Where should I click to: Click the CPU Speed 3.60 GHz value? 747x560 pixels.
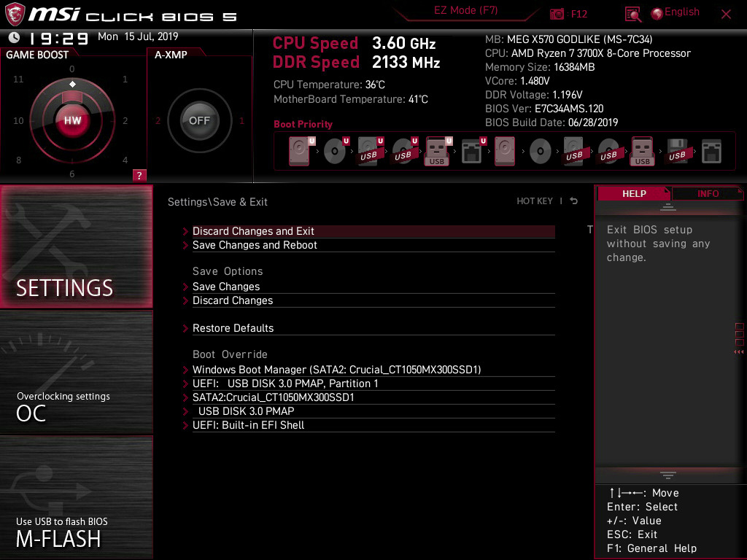click(403, 43)
